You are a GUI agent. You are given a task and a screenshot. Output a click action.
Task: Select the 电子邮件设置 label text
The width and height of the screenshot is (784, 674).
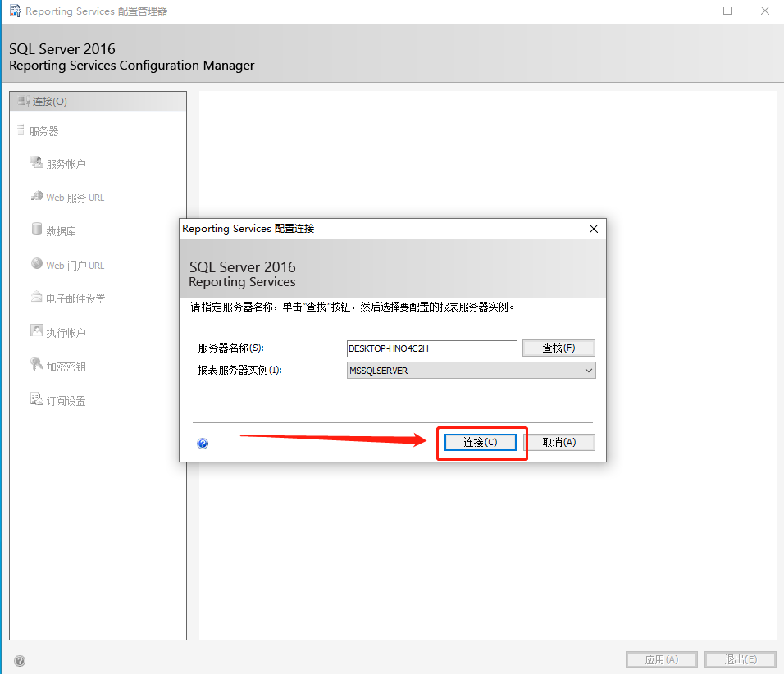coord(75,299)
